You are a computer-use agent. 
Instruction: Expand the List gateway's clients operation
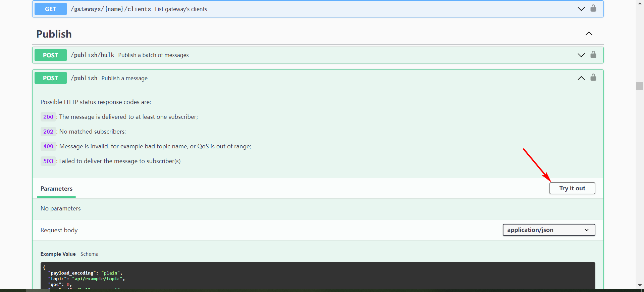(x=581, y=9)
